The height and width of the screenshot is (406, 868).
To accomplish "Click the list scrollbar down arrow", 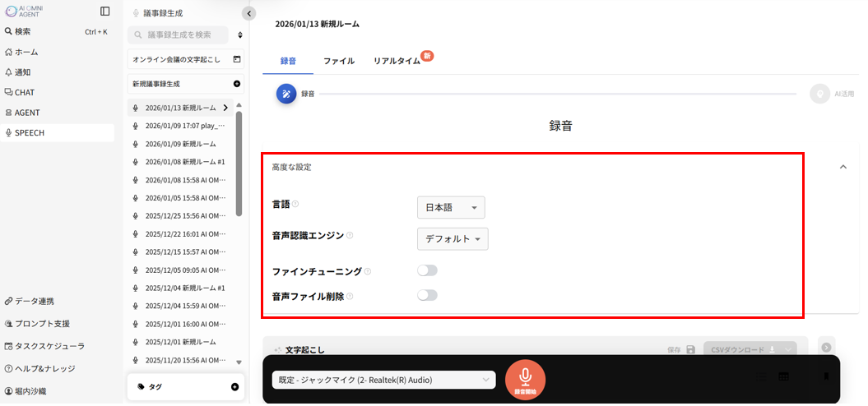I will pyautogui.click(x=239, y=362).
